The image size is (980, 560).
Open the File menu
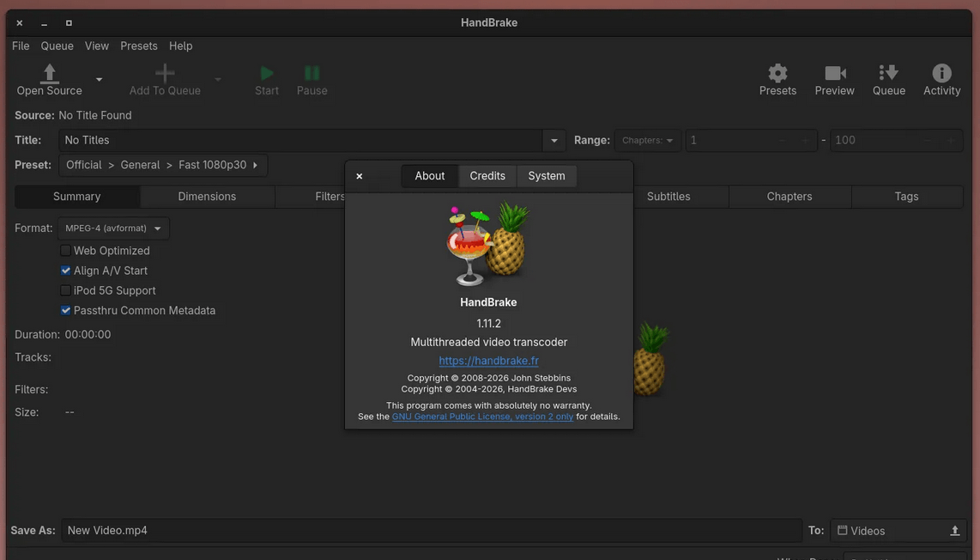point(21,46)
